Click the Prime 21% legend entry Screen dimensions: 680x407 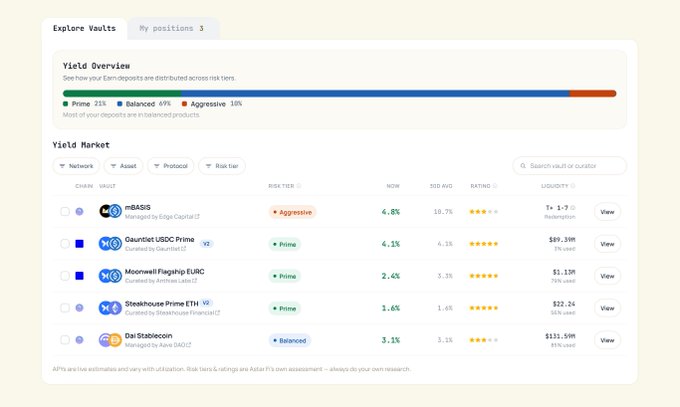(x=85, y=104)
